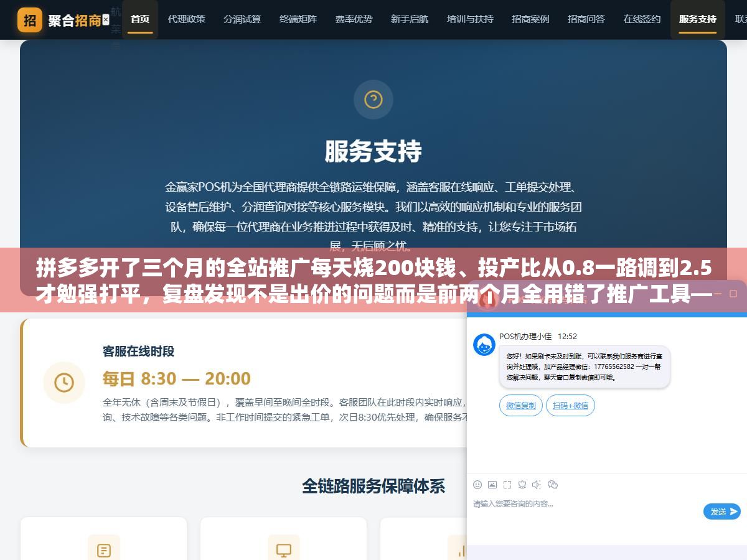Click the image upload icon in chat

click(x=492, y=485)
